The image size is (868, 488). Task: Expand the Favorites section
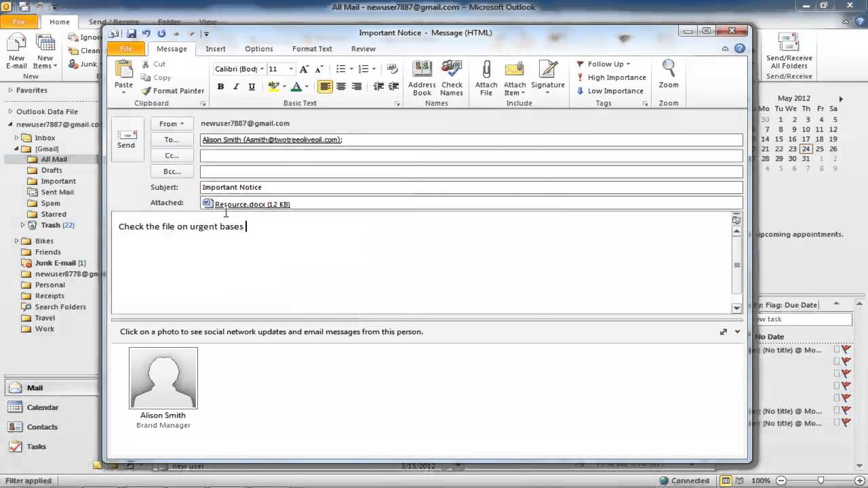pos(10,90)
